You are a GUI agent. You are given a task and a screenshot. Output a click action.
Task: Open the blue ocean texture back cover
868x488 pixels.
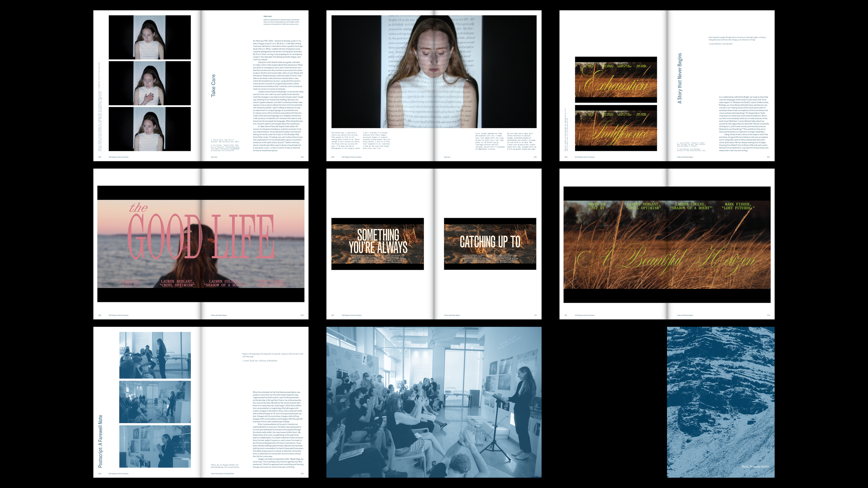[x=721, y=402]
